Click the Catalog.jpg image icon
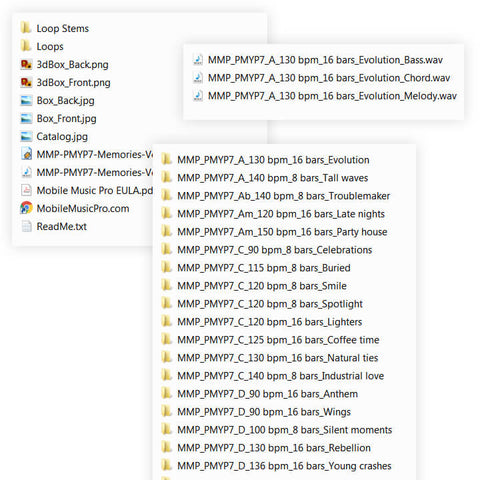480x480 pixels. click(26, 136)
